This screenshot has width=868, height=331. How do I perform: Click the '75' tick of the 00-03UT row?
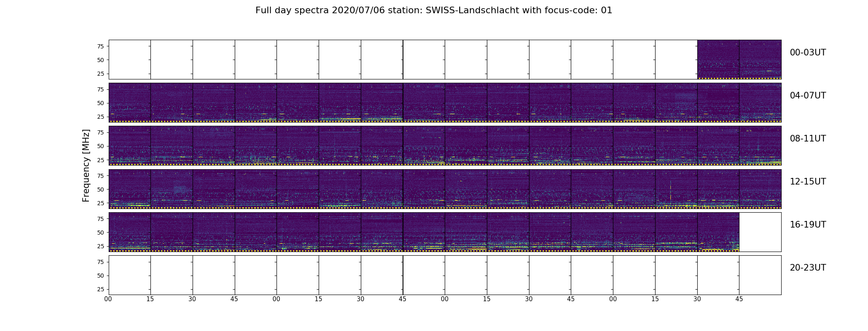[100, 46]
